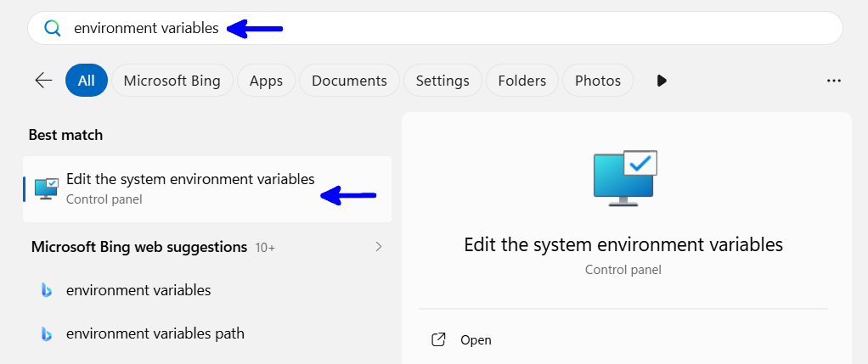
Task: Click the Bing icon beside 'environment variables path'
Action: 47,333
